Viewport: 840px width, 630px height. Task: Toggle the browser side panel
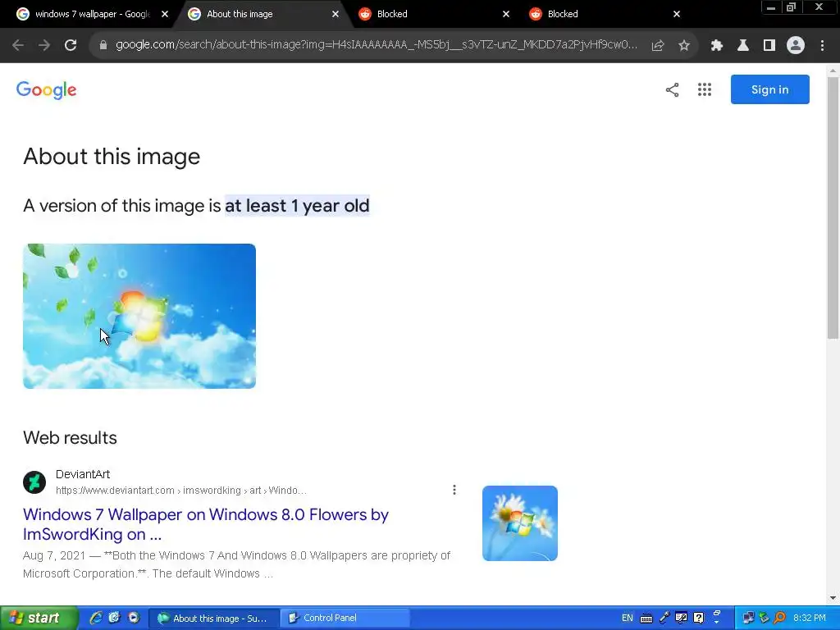[769, 46]
